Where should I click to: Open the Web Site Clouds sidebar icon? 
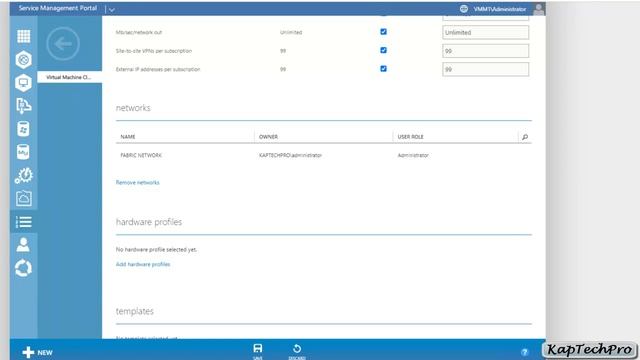click(x=24, y=60)
